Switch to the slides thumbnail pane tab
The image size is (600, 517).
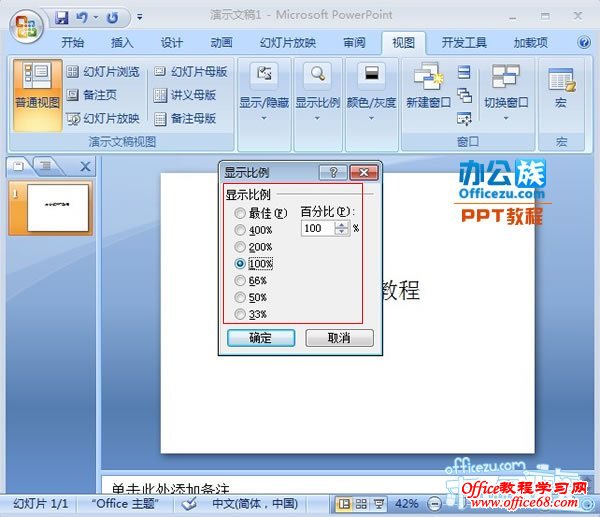pyautogui.click(x=18, y=166)
